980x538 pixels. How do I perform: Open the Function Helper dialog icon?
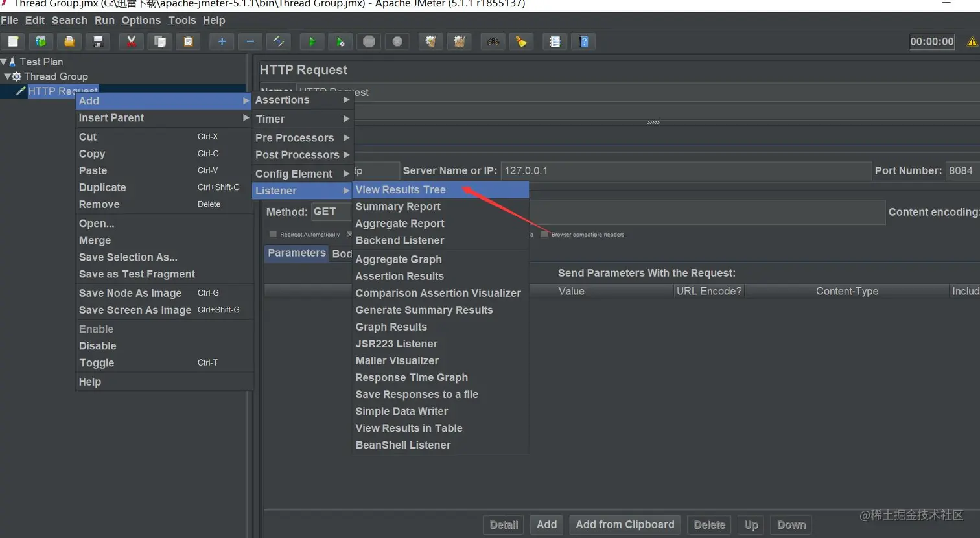(x=555, y=41)
